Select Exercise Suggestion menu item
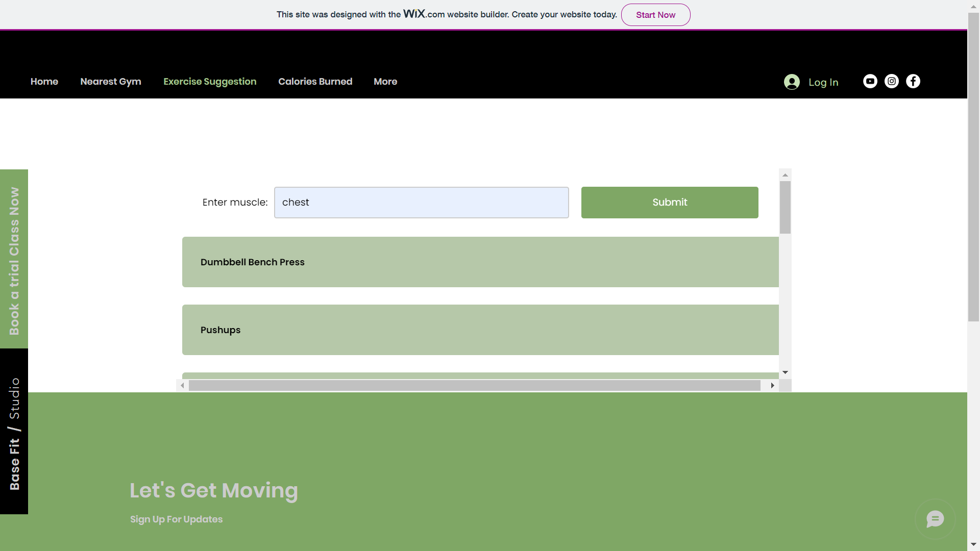The image size is (980, 551). click(210, 82)
